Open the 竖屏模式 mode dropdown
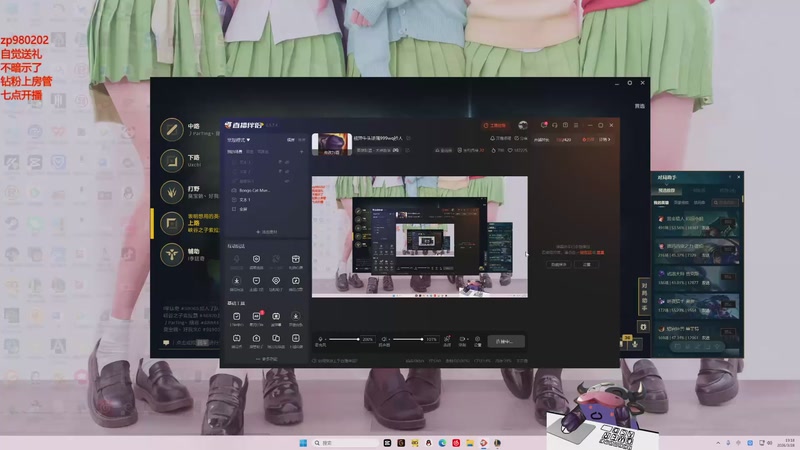Image resolution: width=800 pixels, height=450 pixels. (238, 140)
